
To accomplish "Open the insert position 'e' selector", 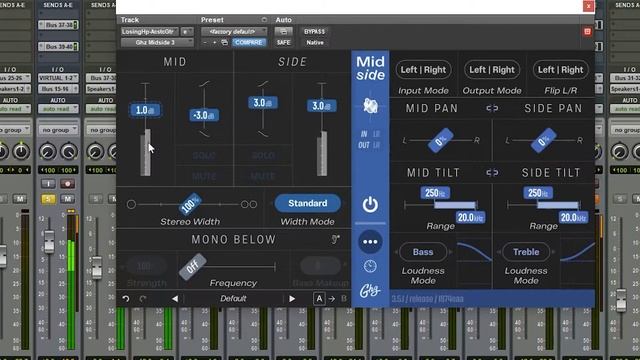I will tap(187, 31).
